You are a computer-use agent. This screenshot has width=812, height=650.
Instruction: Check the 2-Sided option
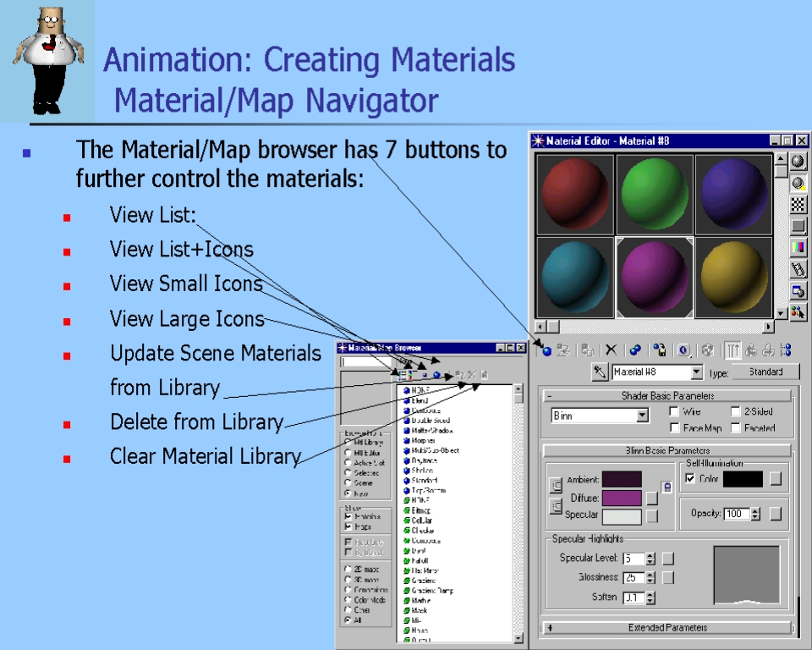point(734,411)
